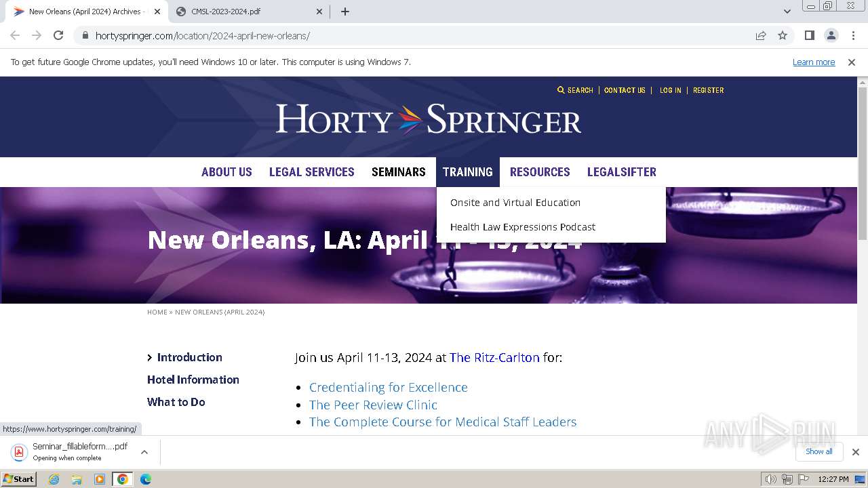The image size is (868, 488).
Task: Click the network tray icon
Action: point(787,479)
